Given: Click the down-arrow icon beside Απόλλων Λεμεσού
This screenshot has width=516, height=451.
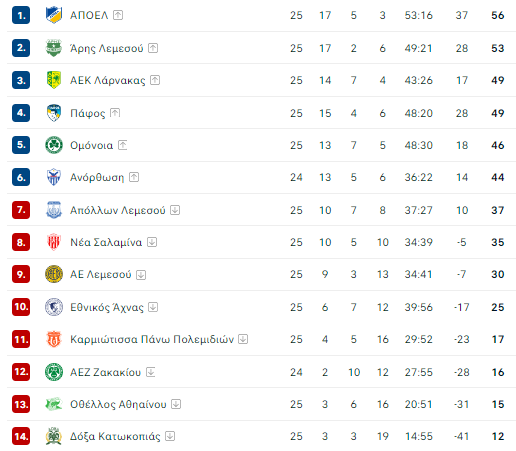Looking at the screenshot, I should (175, 210).
